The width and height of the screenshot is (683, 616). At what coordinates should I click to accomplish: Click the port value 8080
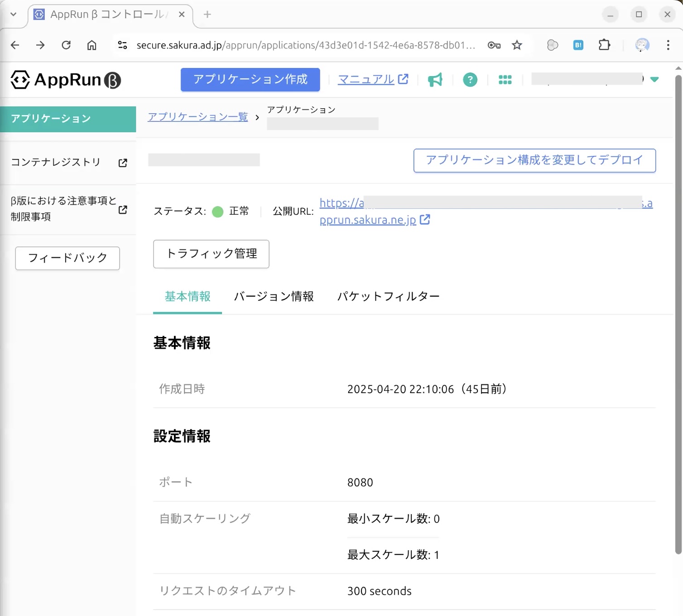tap(360, 483)
